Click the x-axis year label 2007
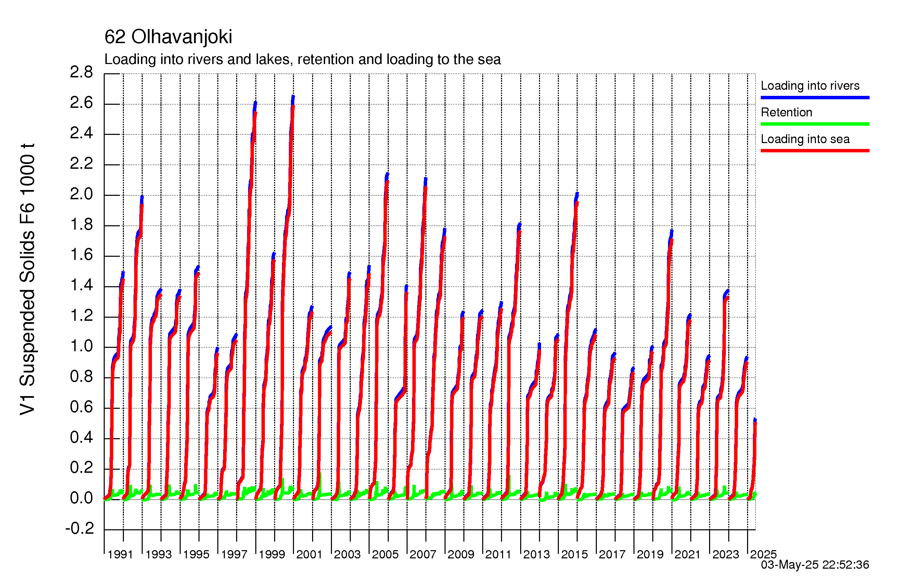 pyautogui.click(x=423, y=554)
